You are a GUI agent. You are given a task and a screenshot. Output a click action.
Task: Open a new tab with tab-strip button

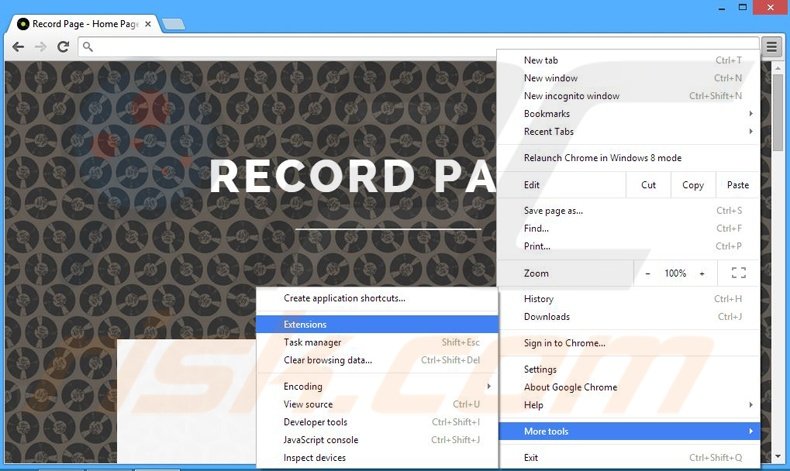coord(174,24)
